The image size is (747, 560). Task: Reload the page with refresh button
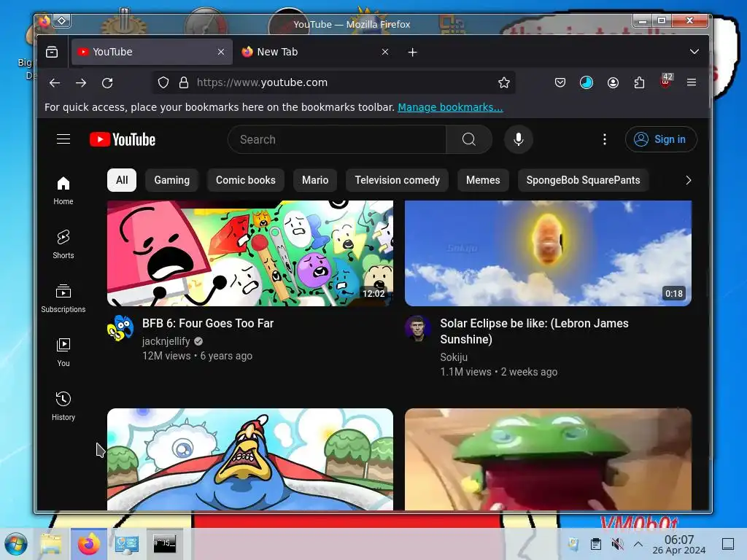[107, 83]
